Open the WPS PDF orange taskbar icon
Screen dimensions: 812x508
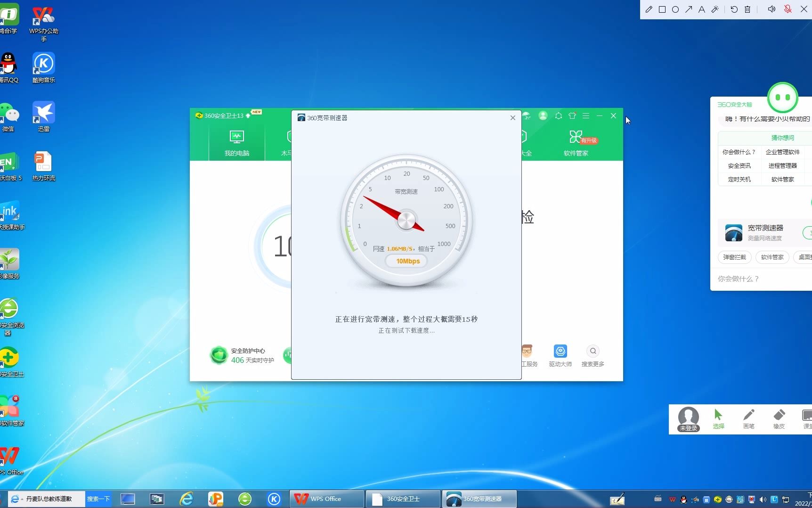(x=216, y=499)
